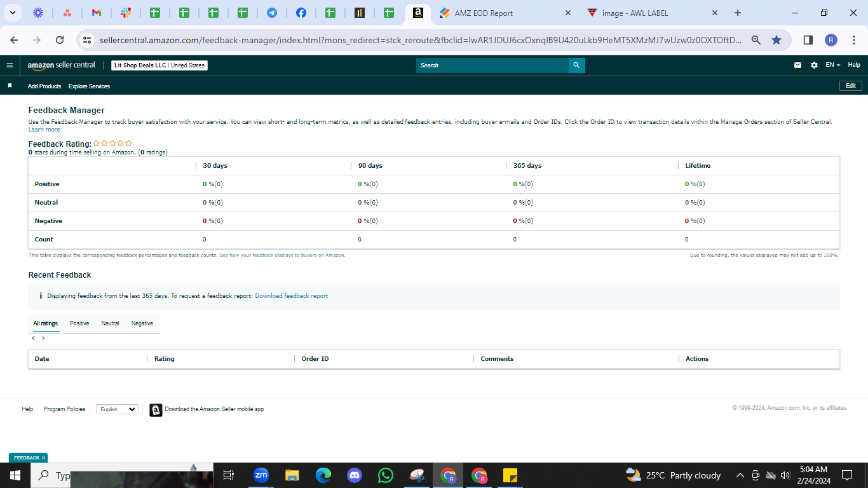Switch to the Slack browser tab
The width and height of the screenshot is (868, 488).
126,13
